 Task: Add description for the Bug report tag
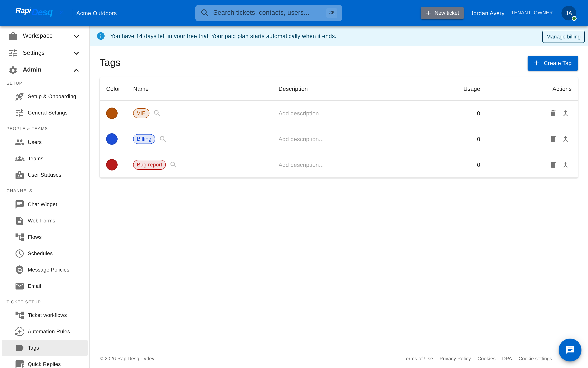click(301, 165)
